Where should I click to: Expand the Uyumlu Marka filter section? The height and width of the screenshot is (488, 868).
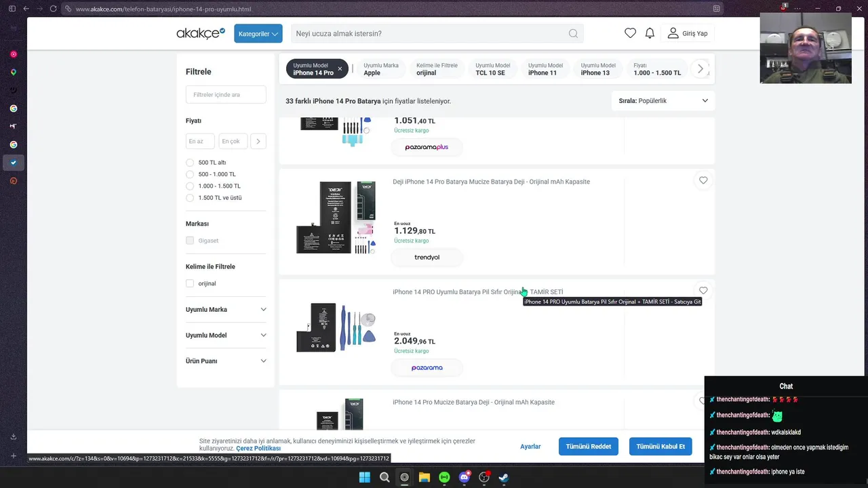[x=226, y=310]
